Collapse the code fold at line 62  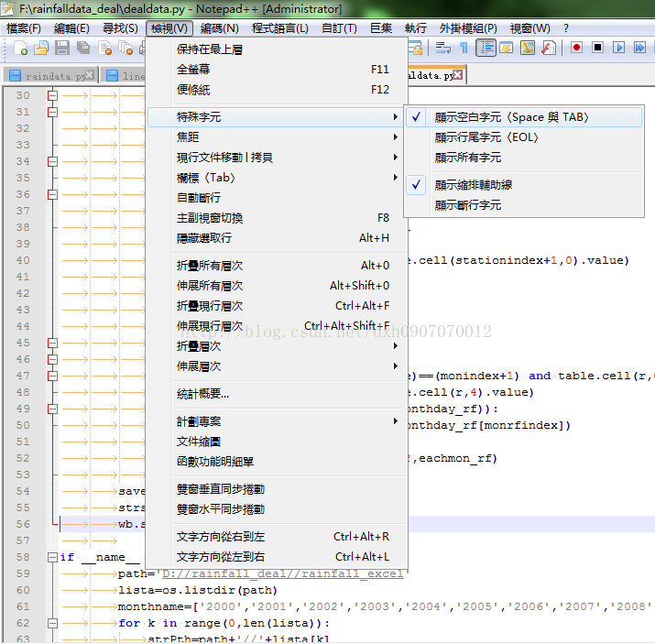[x=52, y=623]
